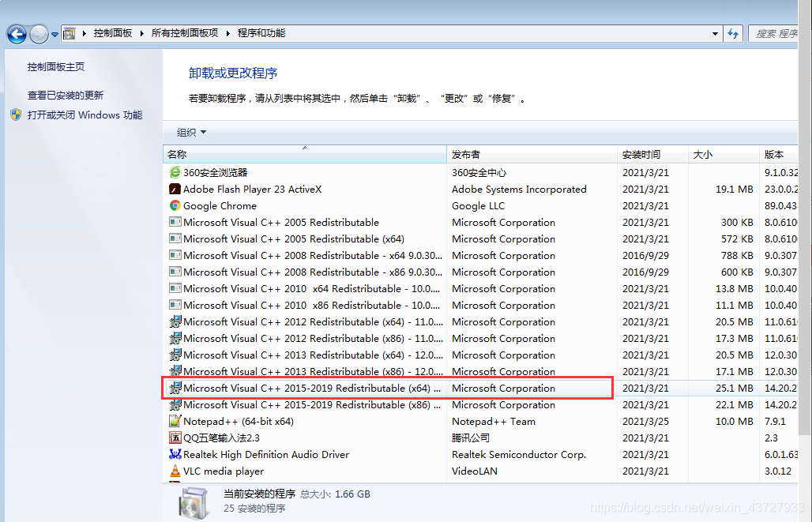The image size is (812, 522).
Task: Click the refresh button beside address bar
Action: click(x=733, y=34)
